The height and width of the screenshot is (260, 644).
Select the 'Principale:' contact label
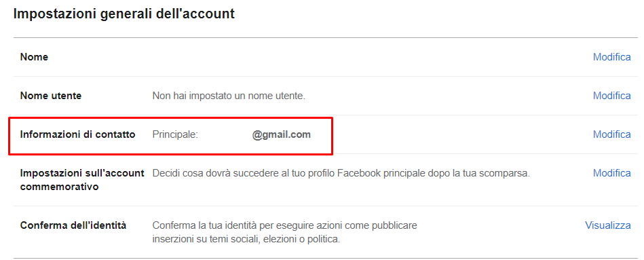coord(175,134)
